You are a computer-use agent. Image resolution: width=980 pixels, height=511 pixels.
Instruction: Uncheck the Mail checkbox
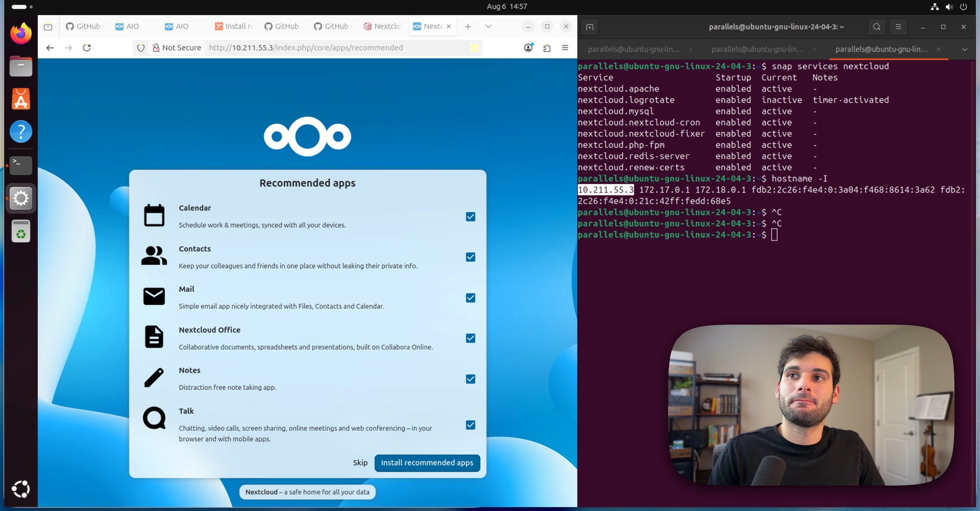click(x=470, y=298)
